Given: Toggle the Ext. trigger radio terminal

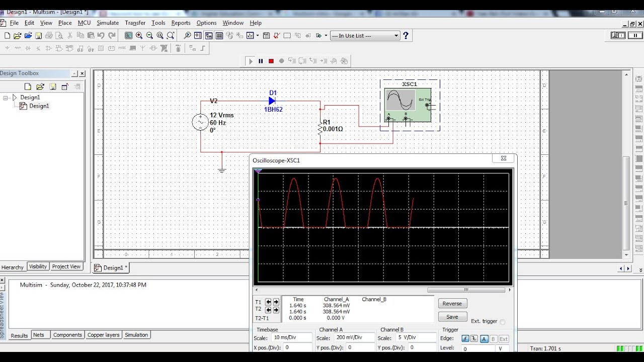Looking at the screenshot, I should click(x=502, y=322).
